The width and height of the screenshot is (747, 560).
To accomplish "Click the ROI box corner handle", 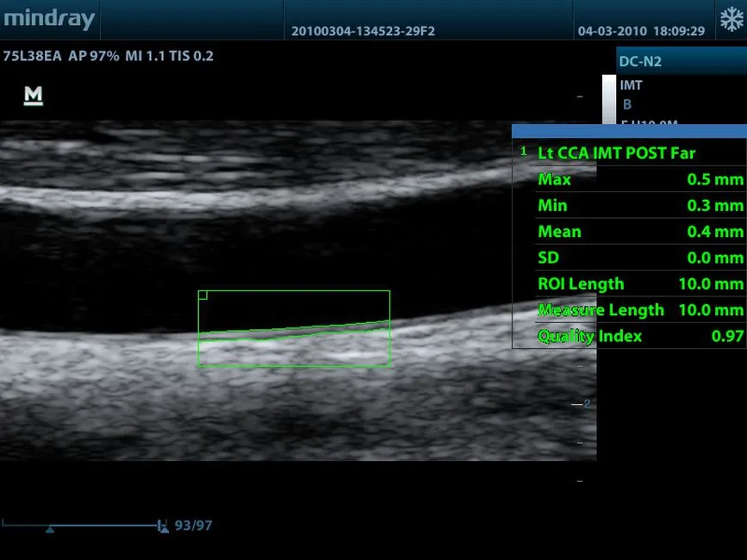I will click(202, 295).
